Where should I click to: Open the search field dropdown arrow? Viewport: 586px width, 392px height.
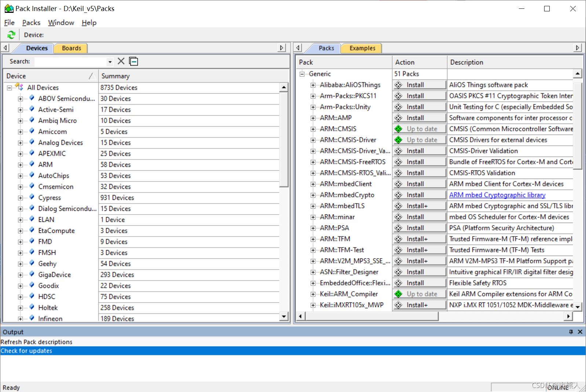(x=110, y=62)
